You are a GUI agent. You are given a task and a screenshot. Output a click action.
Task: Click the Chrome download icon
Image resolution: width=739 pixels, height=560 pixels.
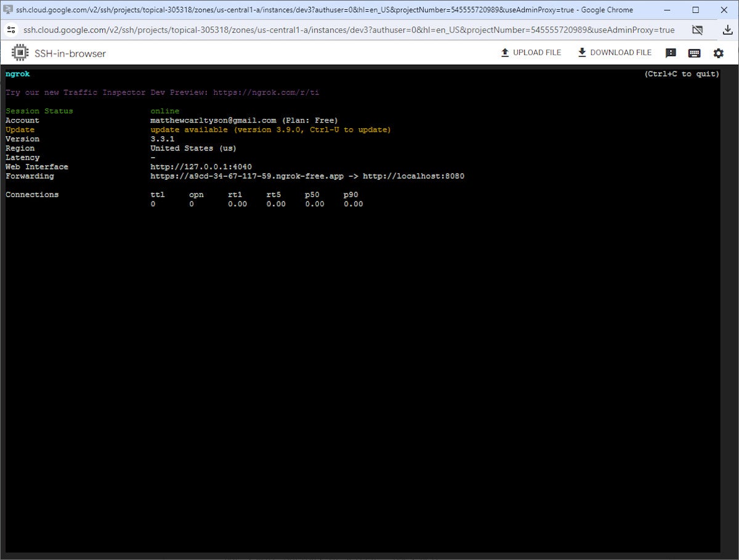727,30
